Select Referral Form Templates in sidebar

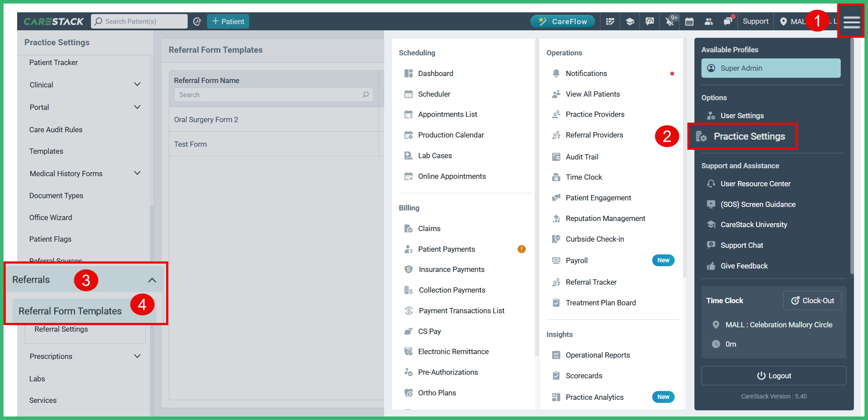(x=70, y=311)
